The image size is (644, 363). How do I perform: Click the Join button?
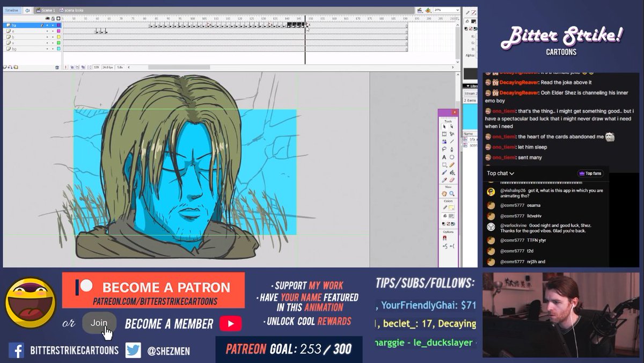[99, 323]
